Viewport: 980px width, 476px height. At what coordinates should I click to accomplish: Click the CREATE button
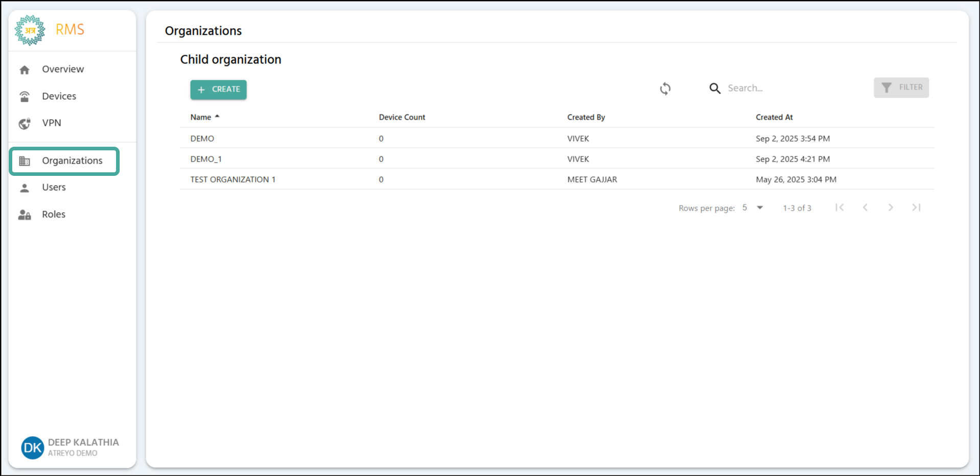(x=218, y=89)
